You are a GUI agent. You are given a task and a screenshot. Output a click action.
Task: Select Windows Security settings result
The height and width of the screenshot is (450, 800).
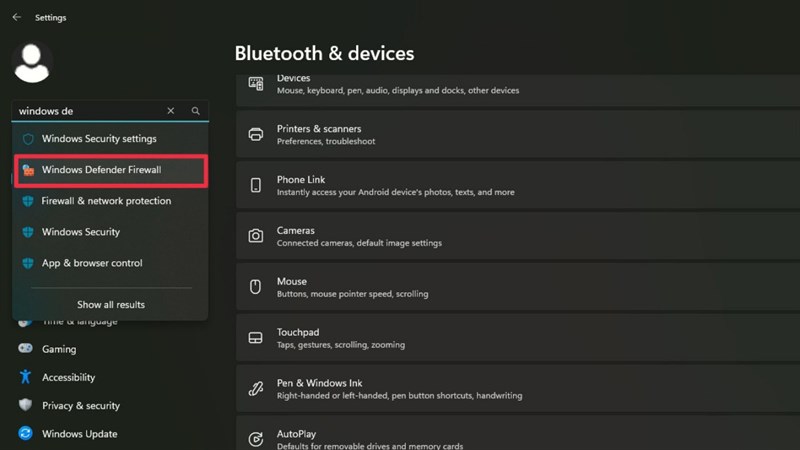pos(110,139)
